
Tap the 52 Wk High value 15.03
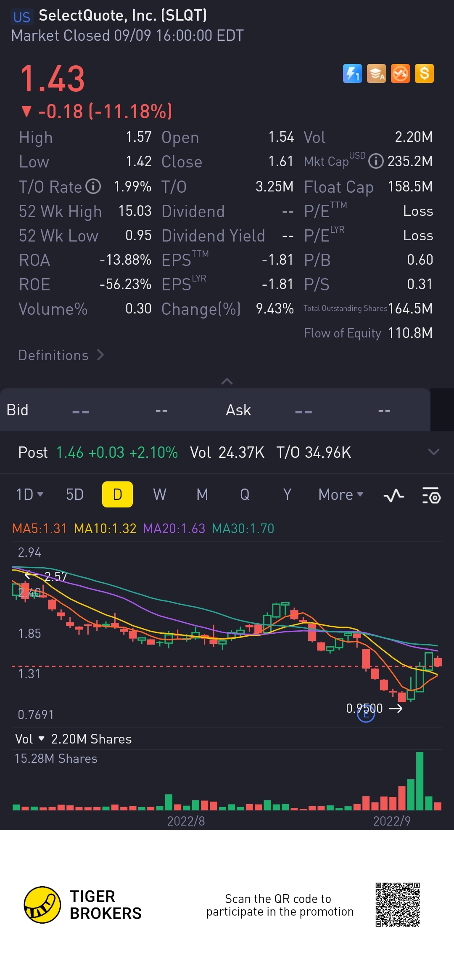point(135,211)
